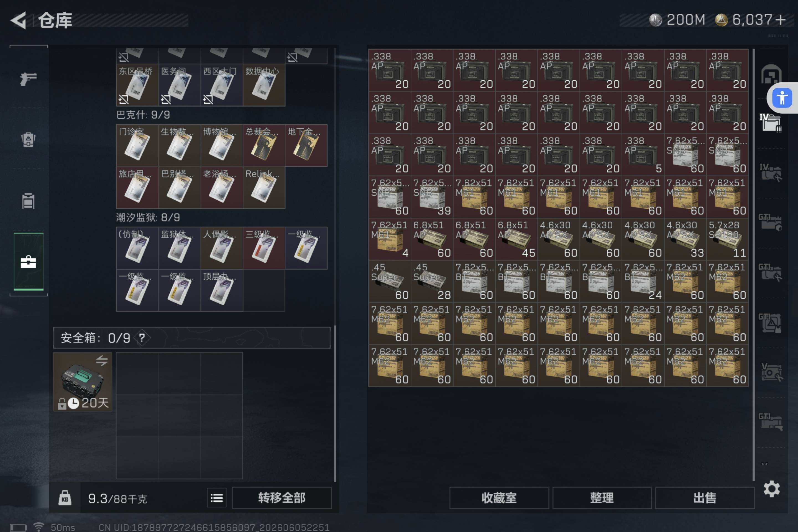Image resolution: width=798 pixels, height=532 pixels.
Task: Select the gold 总裁会... key card
Action: tap(264, 145)
